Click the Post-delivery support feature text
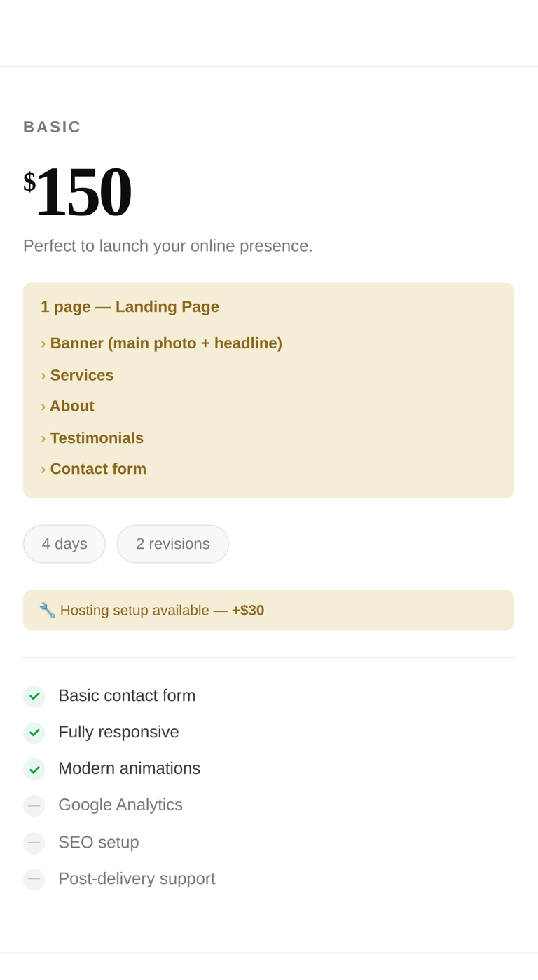Image resolution: width=538 pixels, height=980 pixels. pyautogui.click(x=137, y=878)
